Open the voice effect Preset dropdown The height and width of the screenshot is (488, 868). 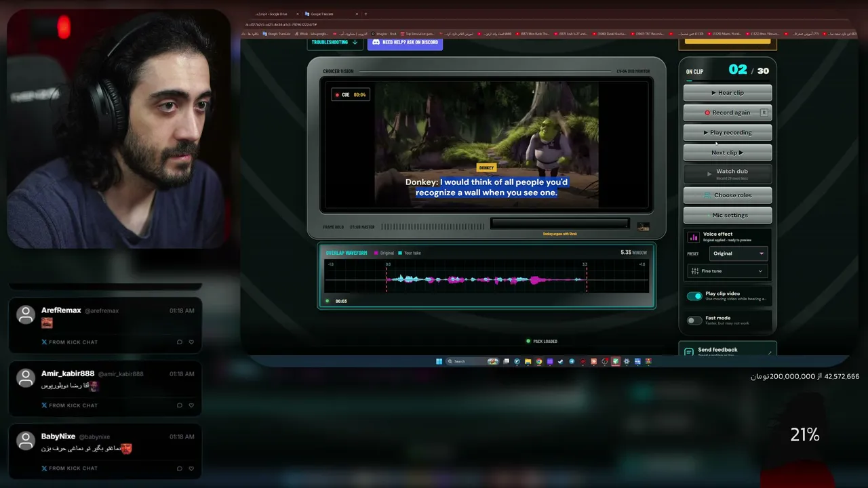coord(738,253)
